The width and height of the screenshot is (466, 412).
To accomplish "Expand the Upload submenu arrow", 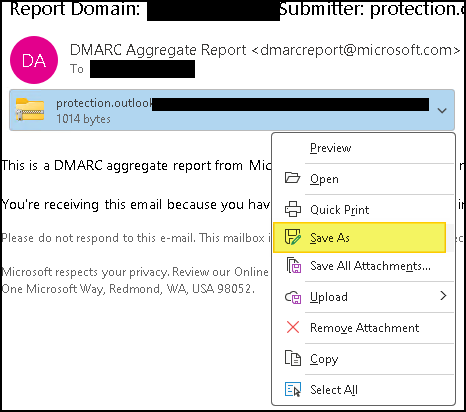I will (443, 296).
